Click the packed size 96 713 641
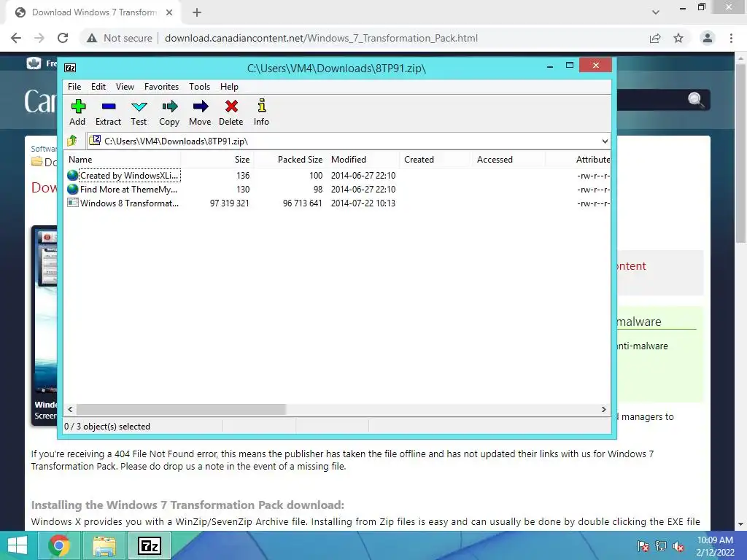The height and width of the screenshot is (560, 747). [303, 203]
